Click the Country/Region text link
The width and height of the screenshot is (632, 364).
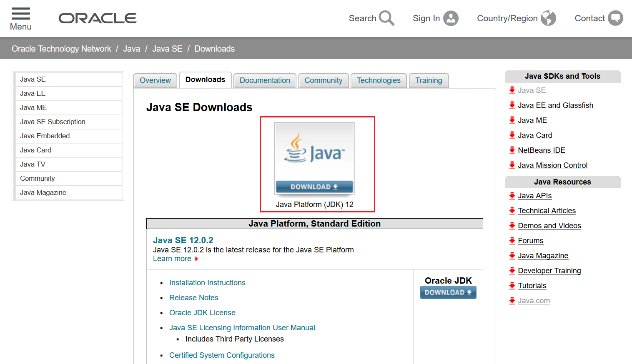pyautogui.click(x=507, y=18)
